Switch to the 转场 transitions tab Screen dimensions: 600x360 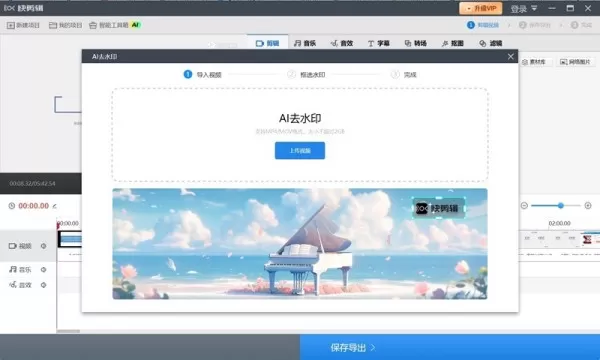[x=416, y=43]
